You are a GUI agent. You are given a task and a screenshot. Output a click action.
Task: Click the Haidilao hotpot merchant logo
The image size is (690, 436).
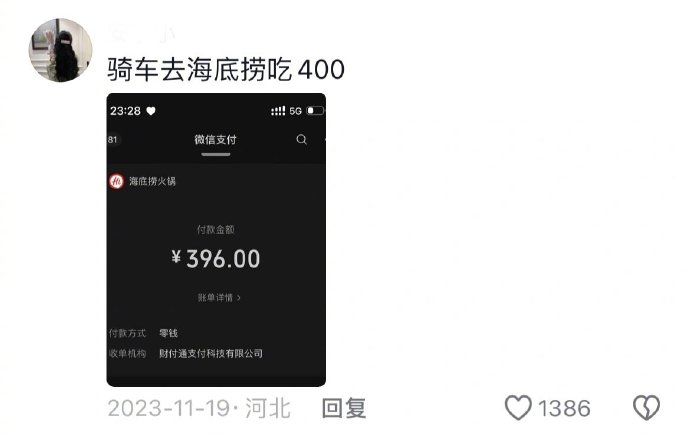pos(117,181)
